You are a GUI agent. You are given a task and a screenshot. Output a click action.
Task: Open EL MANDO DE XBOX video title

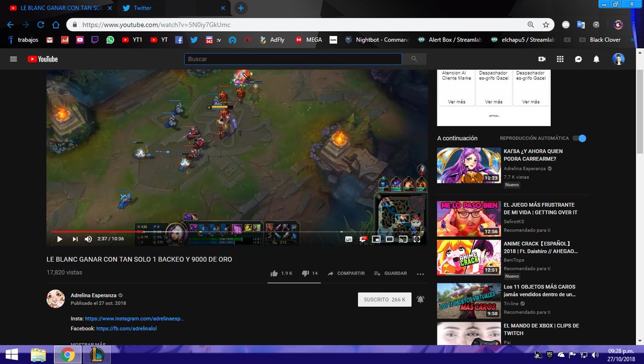(x=541, y=329)
